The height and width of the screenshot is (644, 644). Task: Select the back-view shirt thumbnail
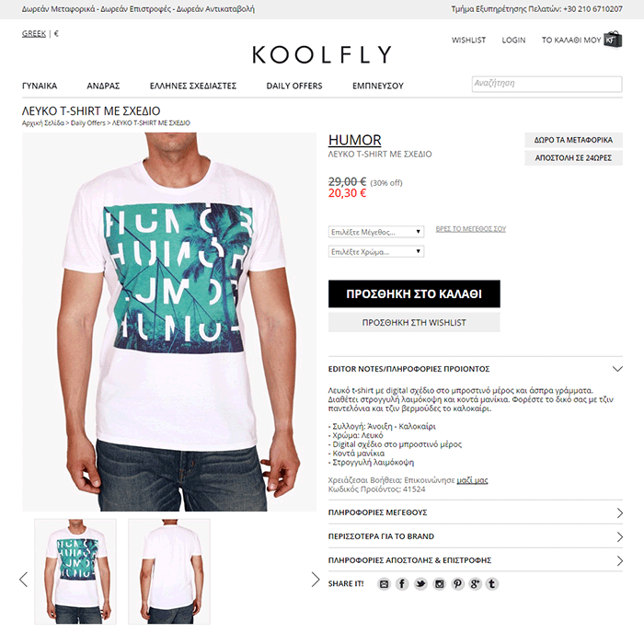tap(169, 571)
